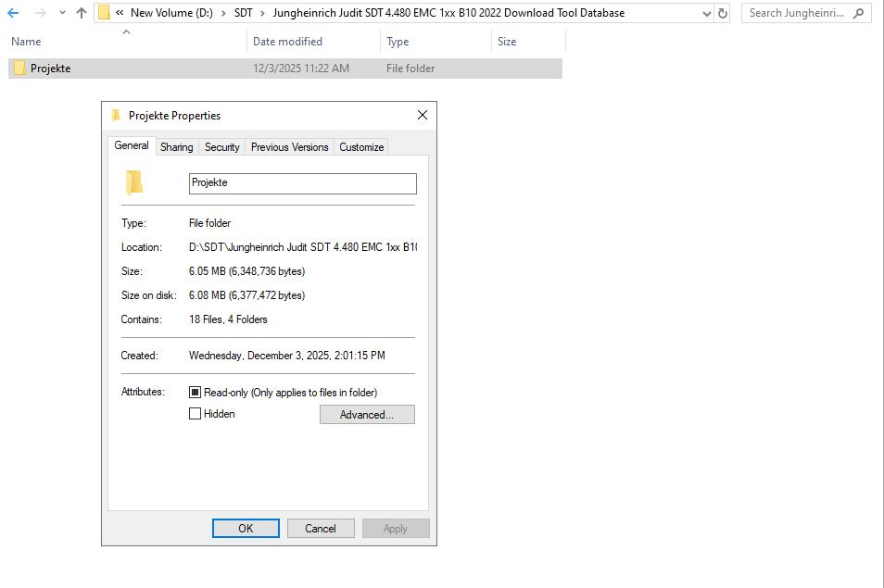The image size is (884, 588).
Task: Open the Previous Versions tab
Action: point(290,147)
